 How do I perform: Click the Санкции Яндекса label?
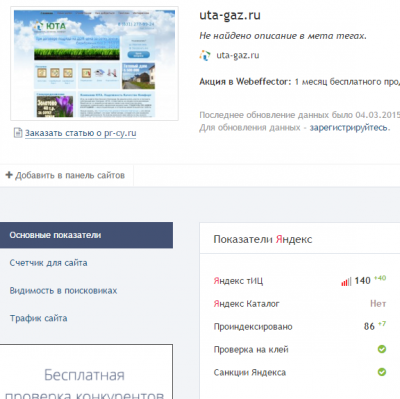[250, 372]
